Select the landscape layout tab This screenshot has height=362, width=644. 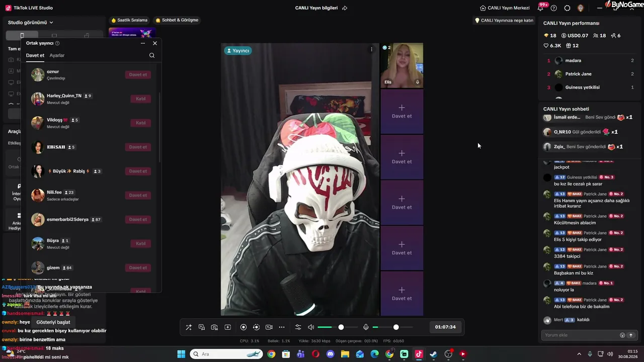[54, 35]
